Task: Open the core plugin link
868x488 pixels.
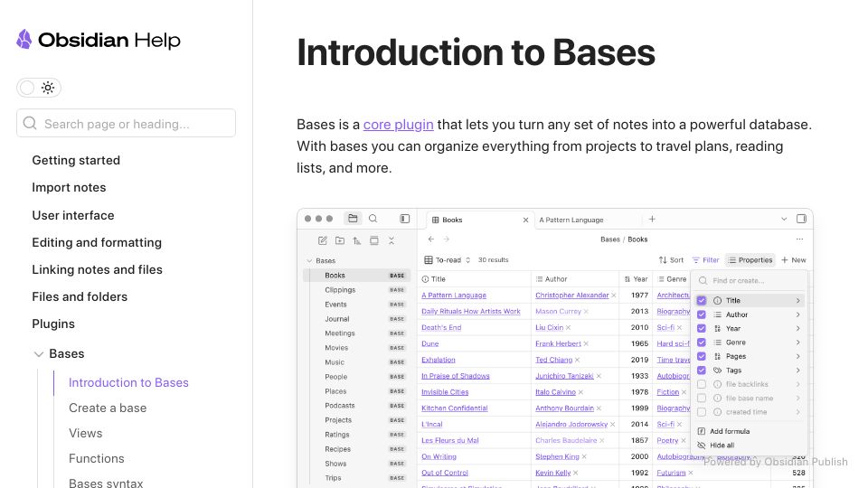Action: 398,125
